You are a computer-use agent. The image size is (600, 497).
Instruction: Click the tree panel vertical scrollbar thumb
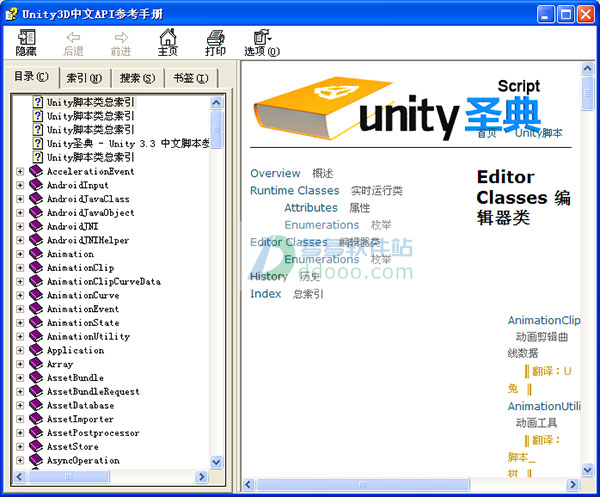pyautogui.click(x=216, y=129)
